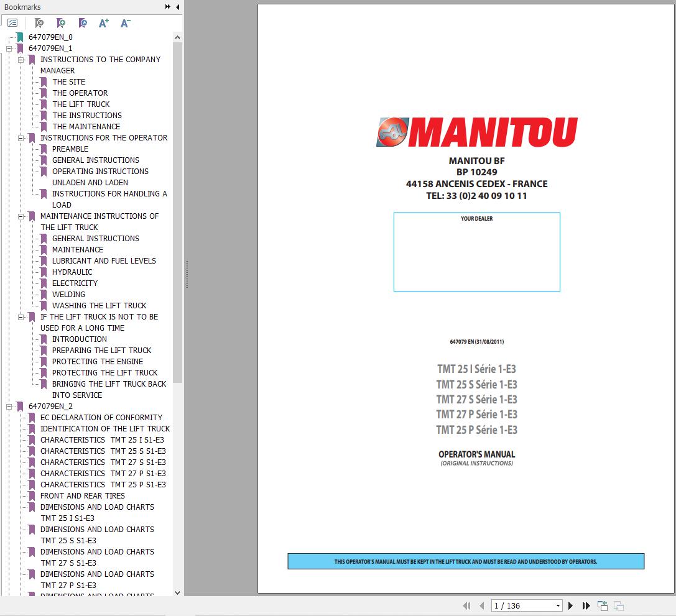This screenshot has height=616, width=676.
Task: Open OPERATING INSTRUCTIONS UNLADEN AND LADEN bookmark
Action: click(100, 177)
